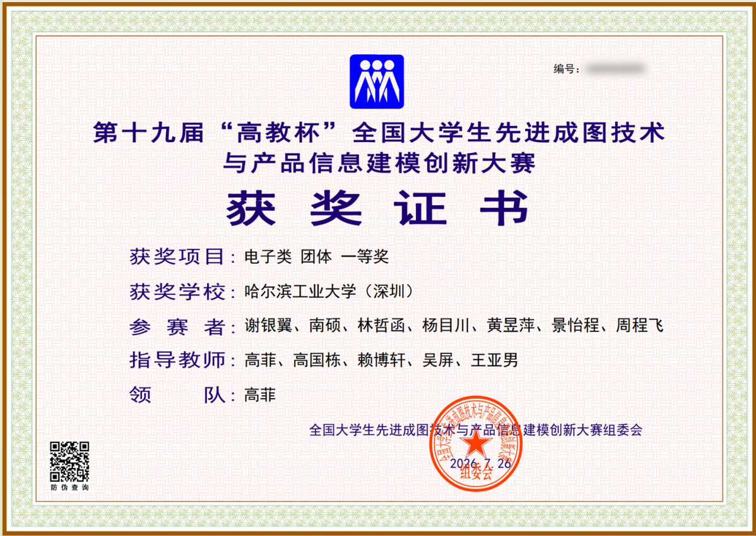
Task: Click the heading line 第十九届“高教杯”全国大学生先进成图技术
Action: (379, 132)
